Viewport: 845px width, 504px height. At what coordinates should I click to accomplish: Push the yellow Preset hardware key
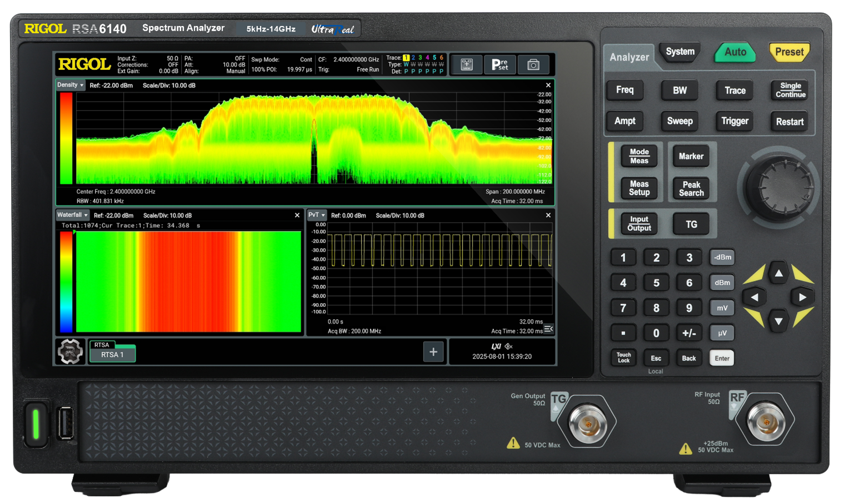pos(789,52)
